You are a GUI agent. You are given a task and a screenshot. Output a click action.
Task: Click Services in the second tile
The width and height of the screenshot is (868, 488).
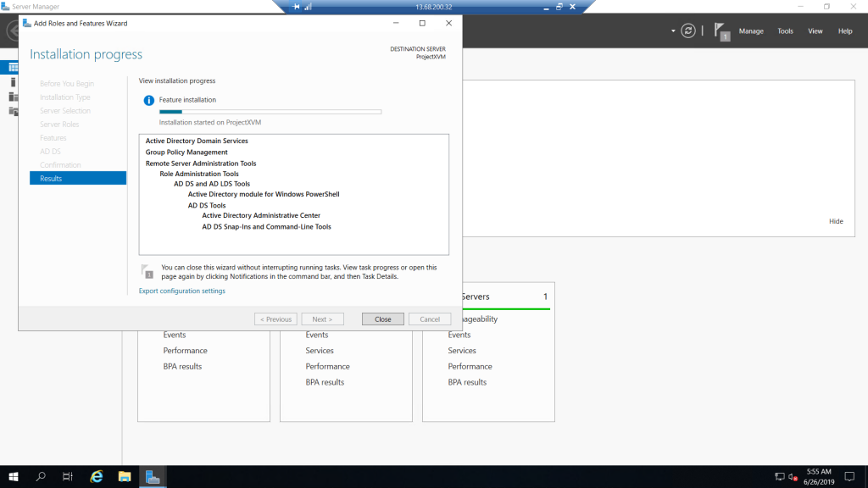tap(320, 351)
